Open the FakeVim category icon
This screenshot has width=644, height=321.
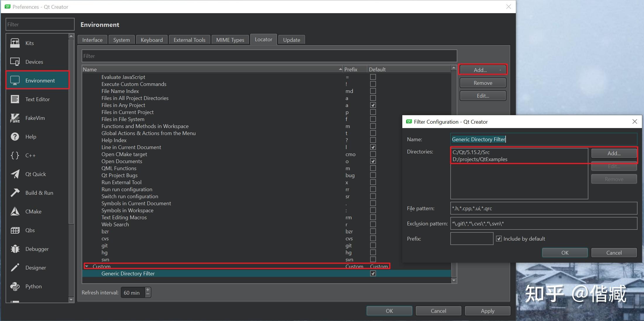pos(15,118)
